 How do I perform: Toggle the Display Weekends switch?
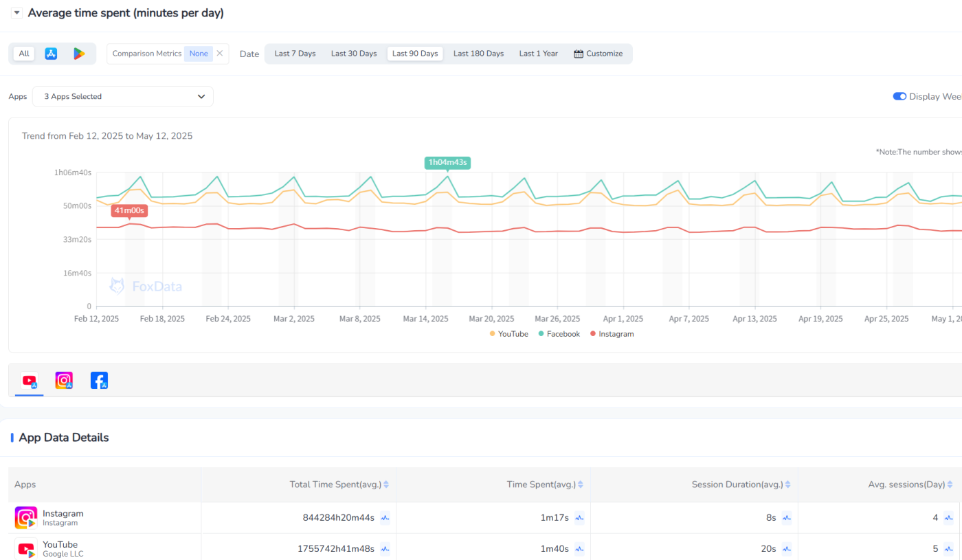click(x=899, y=96)
